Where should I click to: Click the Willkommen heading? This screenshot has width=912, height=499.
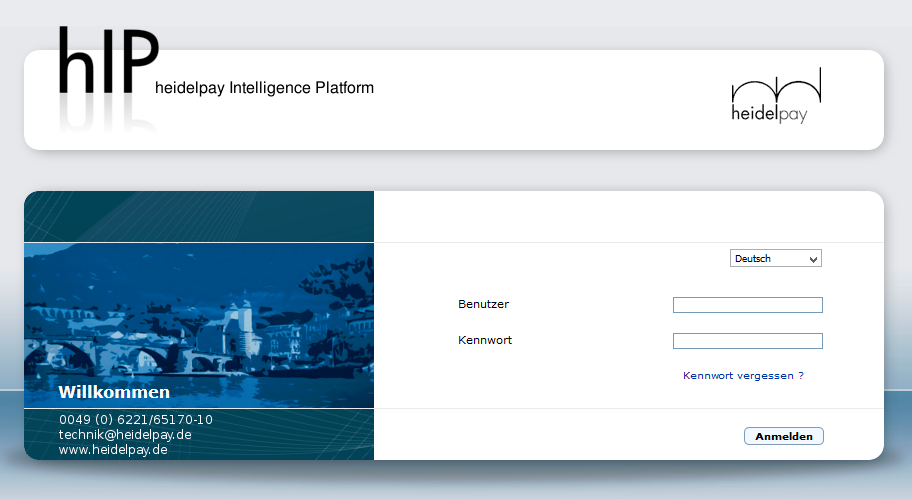pos(114,392)
